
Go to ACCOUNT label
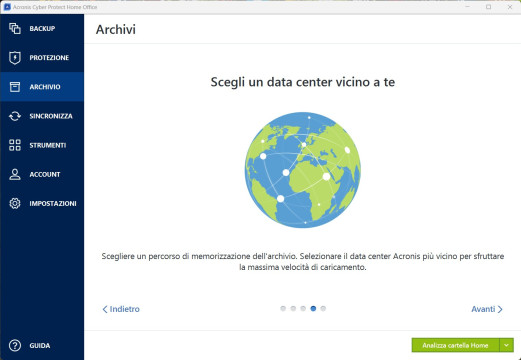point(45,174)
